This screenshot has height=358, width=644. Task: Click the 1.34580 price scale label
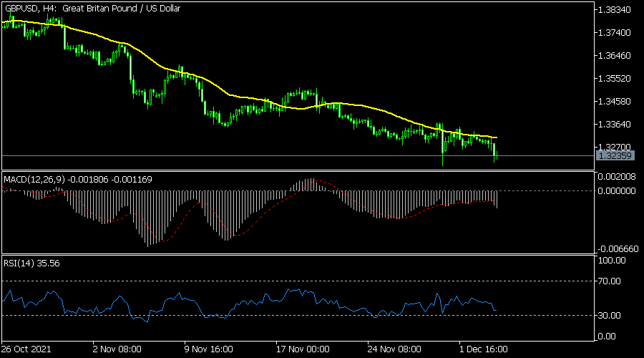(615, 101)
